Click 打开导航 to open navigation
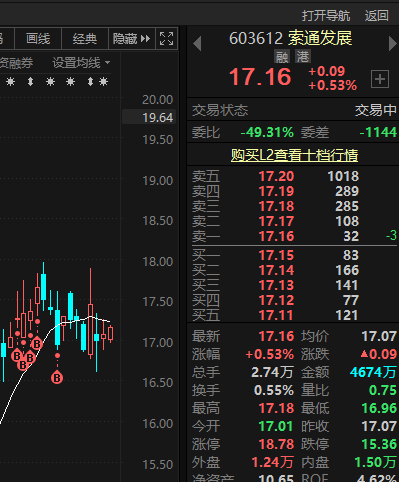The image size is (399, 482). pyautogui.click(x=326, y=16)
